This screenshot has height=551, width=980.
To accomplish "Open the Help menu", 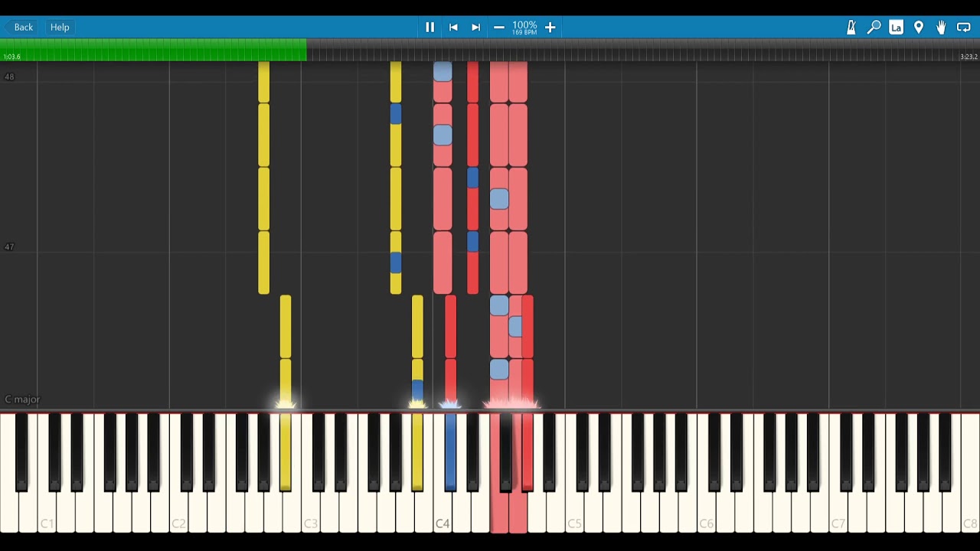I will click(x=60, y=27).
